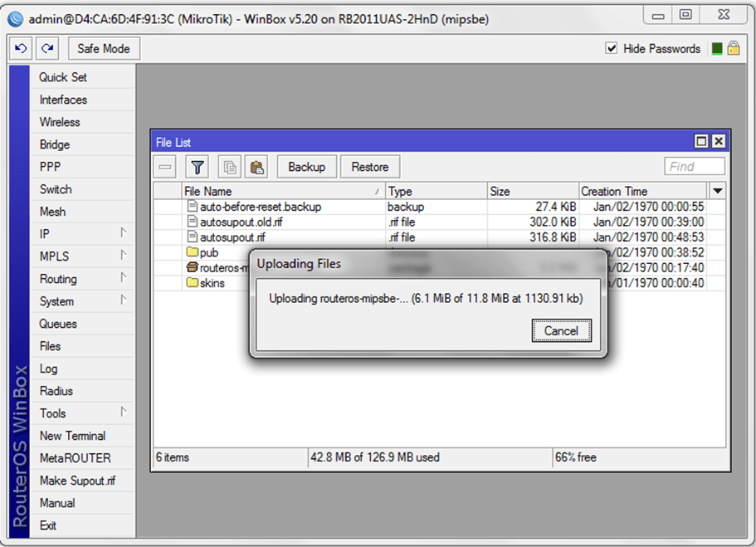Expand the System submenu

pos(124,300)
